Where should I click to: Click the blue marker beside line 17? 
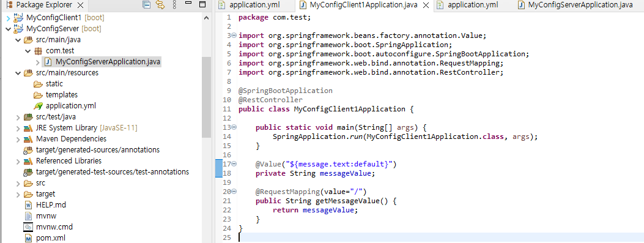219,168
